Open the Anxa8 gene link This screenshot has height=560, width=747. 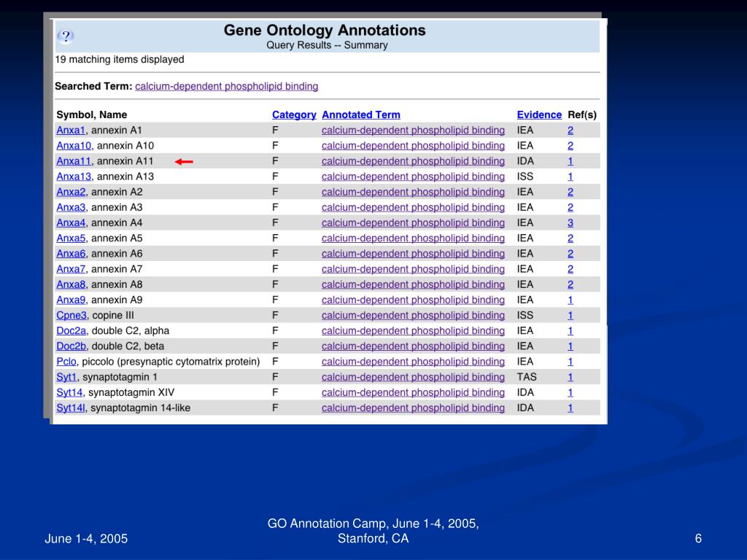(x=71, y=284)
